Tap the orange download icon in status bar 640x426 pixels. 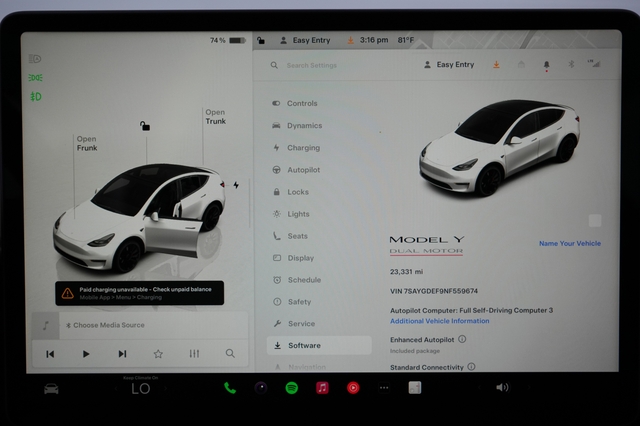pos(350,40)
